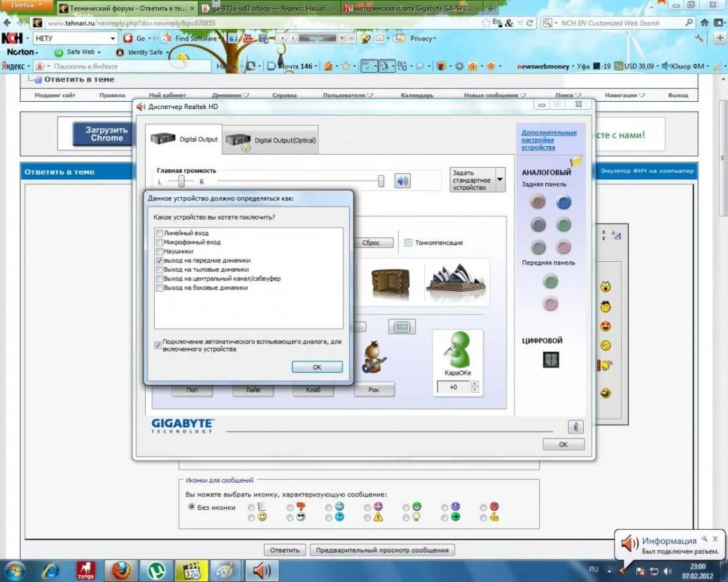Image resolution: width=728 pixels, height=582 pixels.
Task: Click the volume icon in system tray
Action: coord(667,571)
